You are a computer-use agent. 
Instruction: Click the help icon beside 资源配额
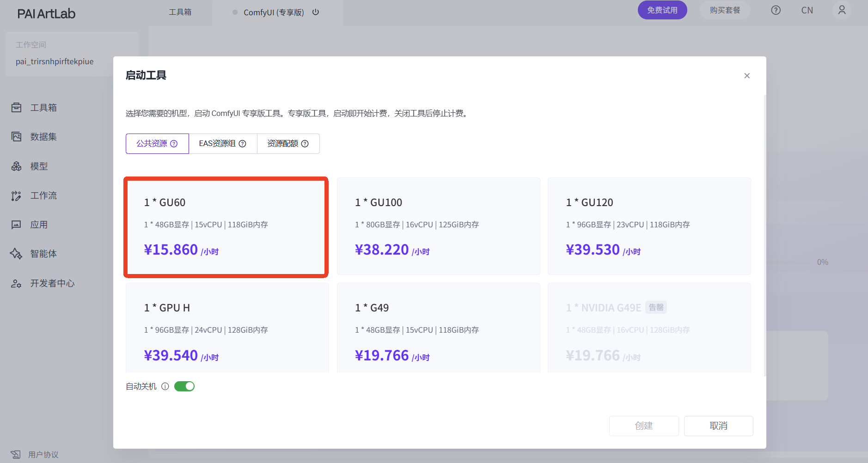point(305,144)
